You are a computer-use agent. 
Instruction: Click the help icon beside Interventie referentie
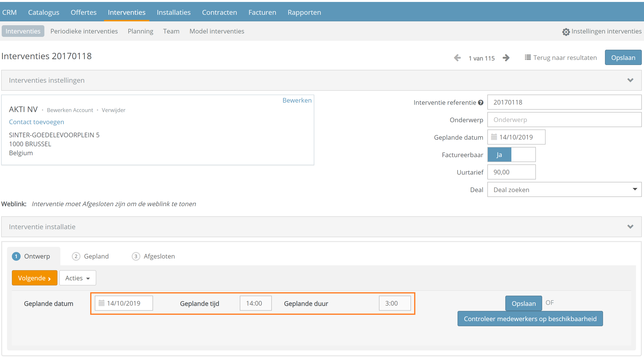pos(481,103)
